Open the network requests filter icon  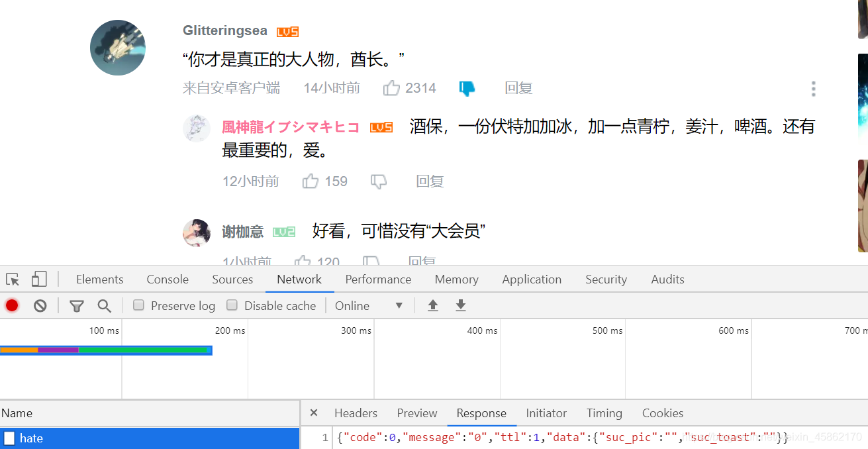(x=77, y=305)
